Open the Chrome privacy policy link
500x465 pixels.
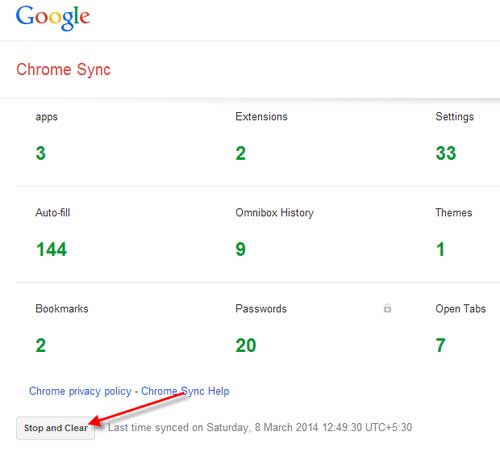[80, 391]
